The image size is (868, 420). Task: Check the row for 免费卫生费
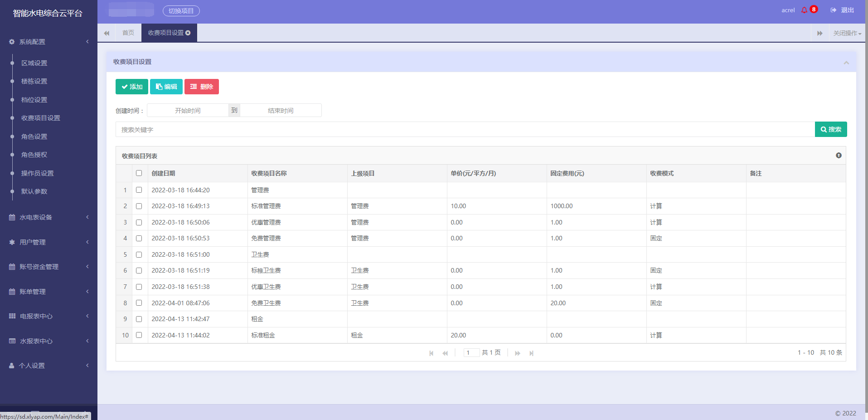click(x=139, y=303)
